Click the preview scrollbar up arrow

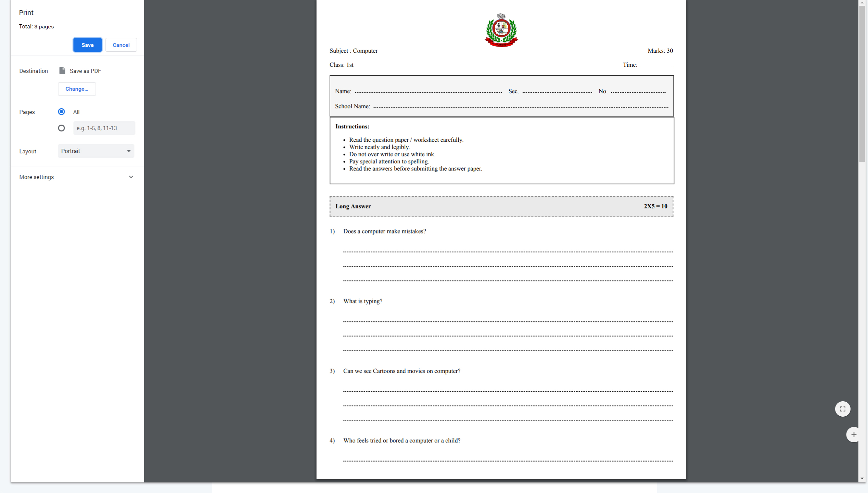point(862,3)
